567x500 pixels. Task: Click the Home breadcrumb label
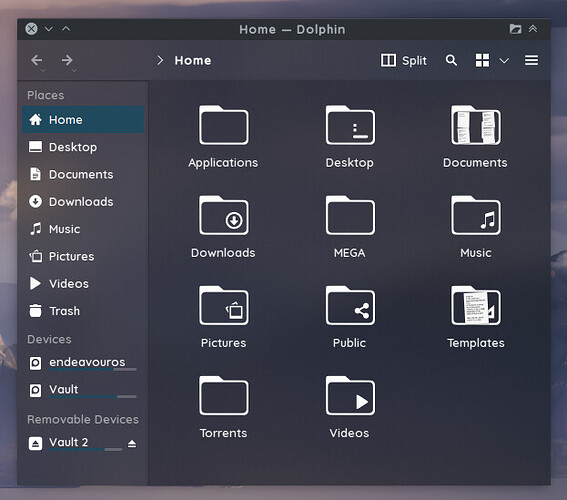(193, 60)
